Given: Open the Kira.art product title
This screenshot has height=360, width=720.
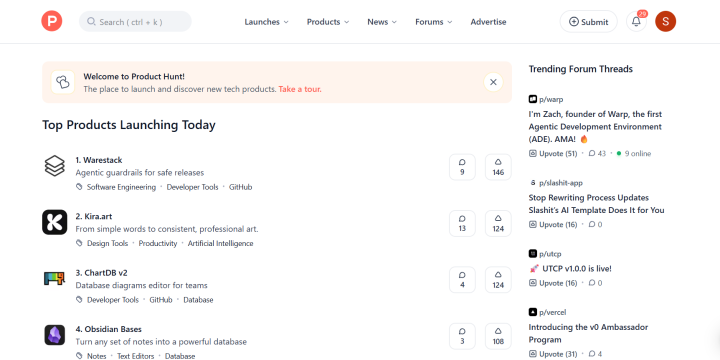Looking at the screenshot, I should [x=94, y=216].
